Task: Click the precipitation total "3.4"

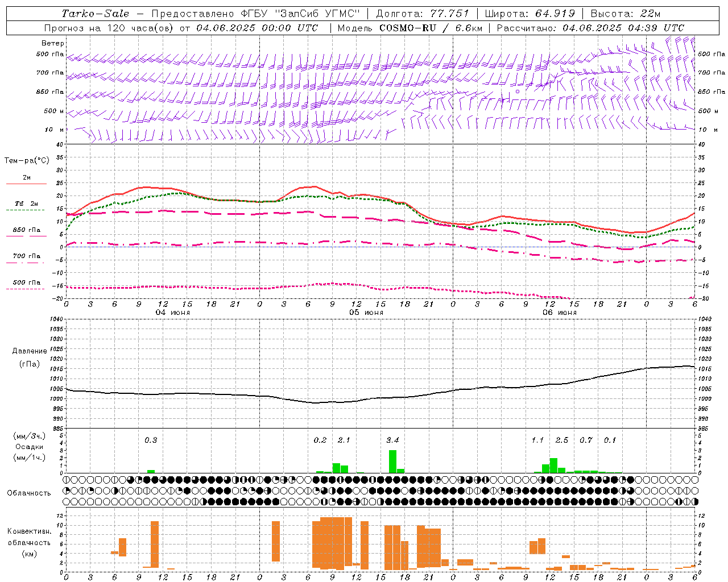Action: coord(392,440)
